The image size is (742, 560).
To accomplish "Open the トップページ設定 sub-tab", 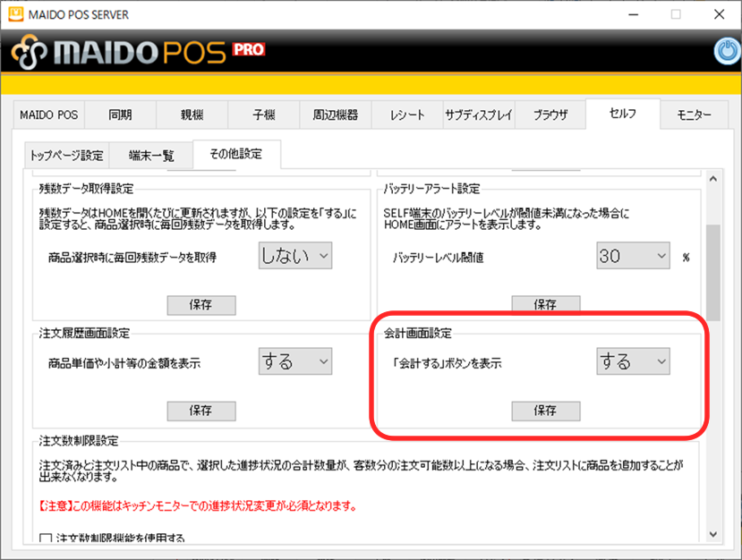I will pyautogui.click(x=67, y=155).
